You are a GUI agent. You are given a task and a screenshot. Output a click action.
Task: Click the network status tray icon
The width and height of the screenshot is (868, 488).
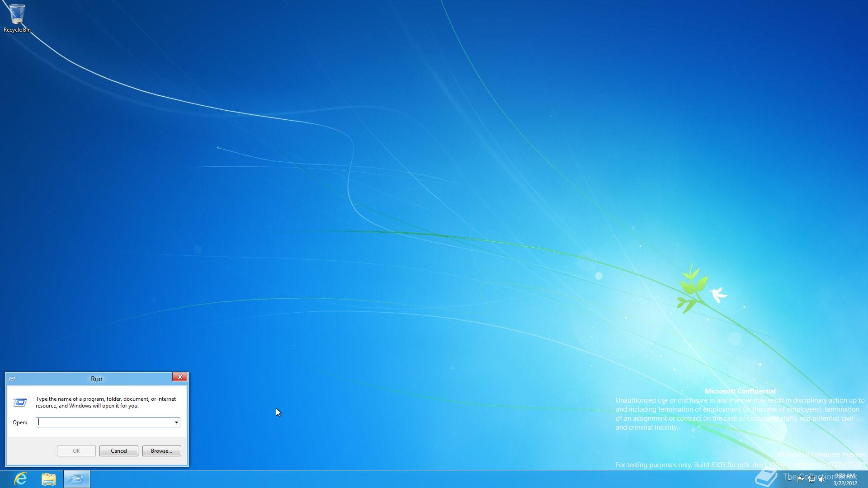(811, 479)
